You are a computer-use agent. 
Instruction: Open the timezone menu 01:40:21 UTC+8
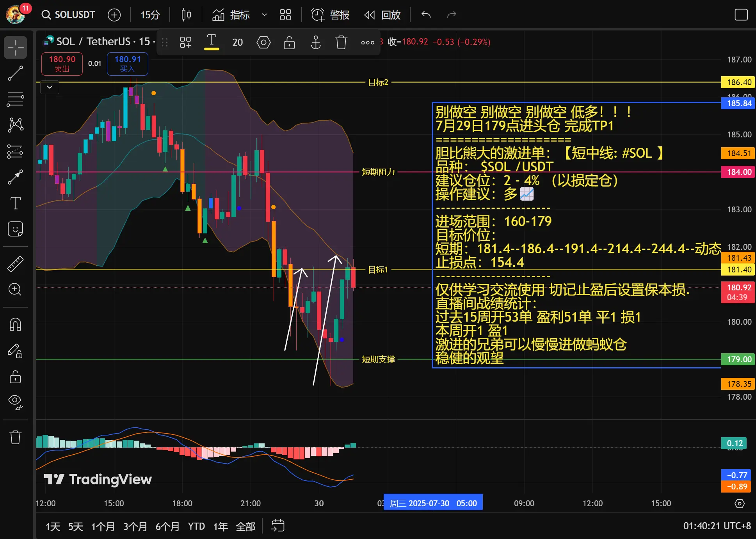[717, 526]
